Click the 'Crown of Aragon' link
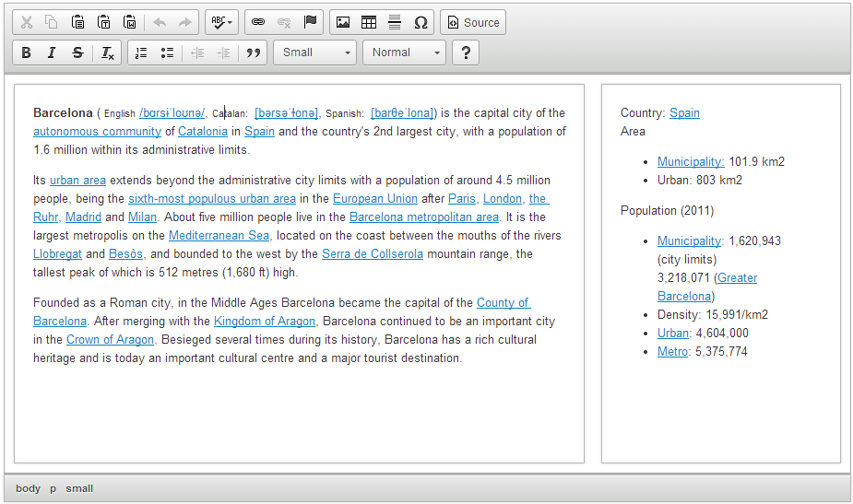The image size is (853, 504). tap(110, 340)
